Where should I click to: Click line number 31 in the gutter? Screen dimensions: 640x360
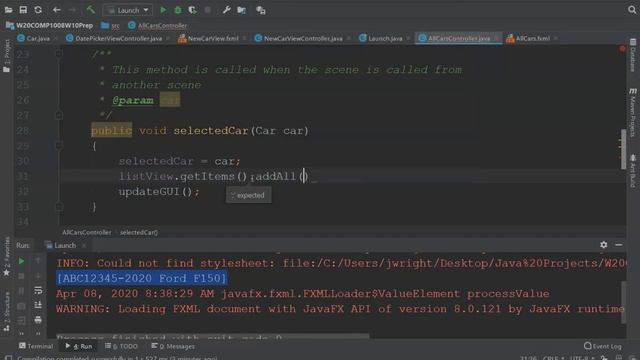[x=23, y=176]
